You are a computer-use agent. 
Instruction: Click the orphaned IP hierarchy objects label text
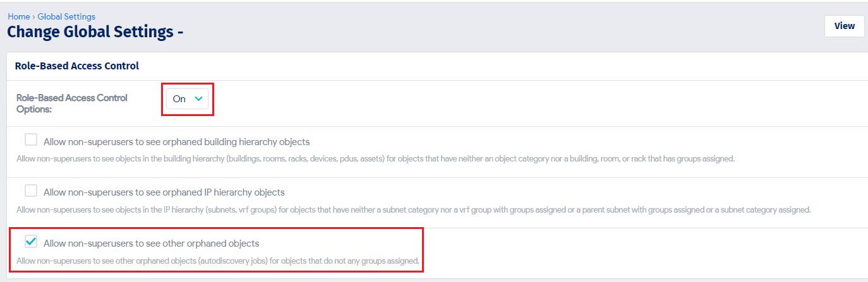(x=164, y=192)
